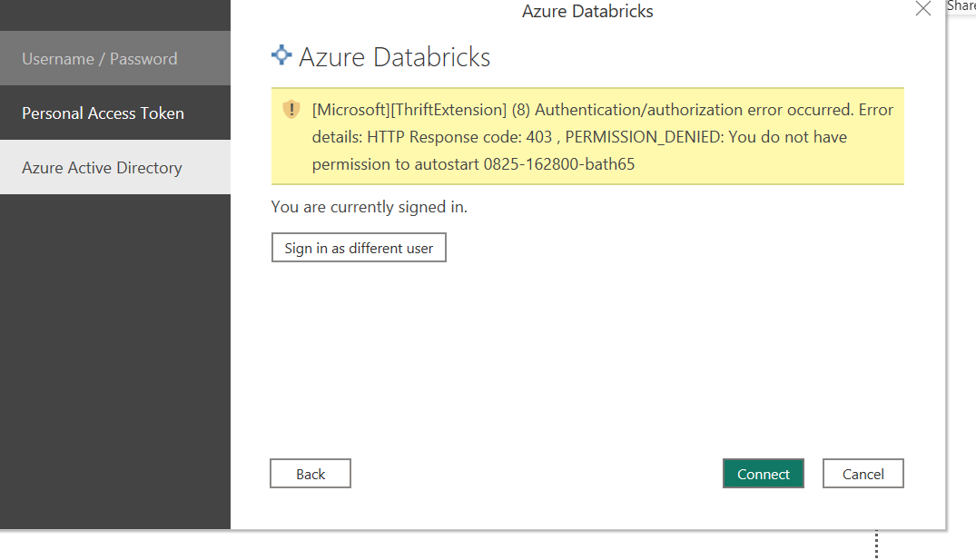Select the Username / Password authentication tab
Viewport: 976px width, 560px height.
pyautogui.click(x=115, y=58)
